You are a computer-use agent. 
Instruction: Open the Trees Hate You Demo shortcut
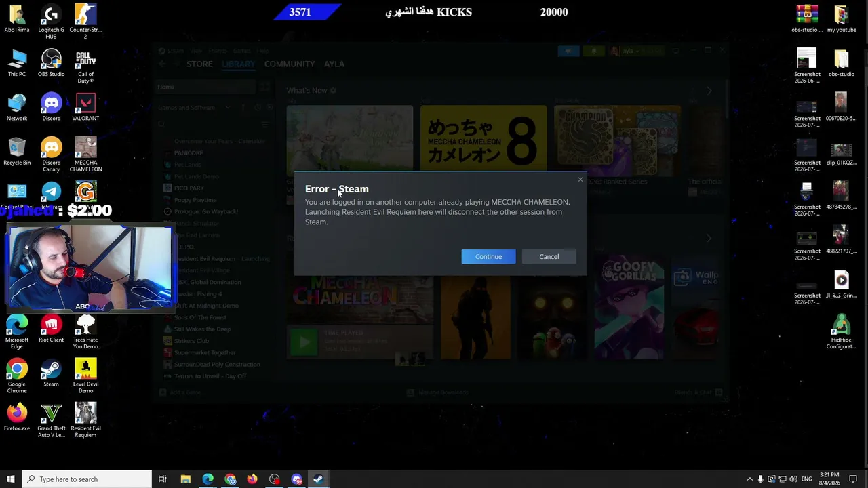tap(85, 332)
